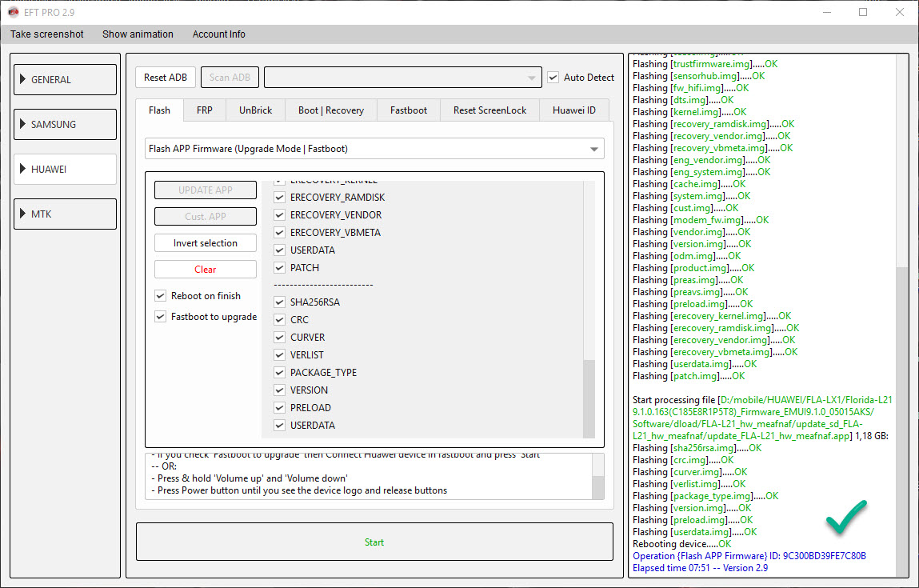Switch to the UnBrick tab
The height and width of the screenshot is (588, 919).
[255, 110]
